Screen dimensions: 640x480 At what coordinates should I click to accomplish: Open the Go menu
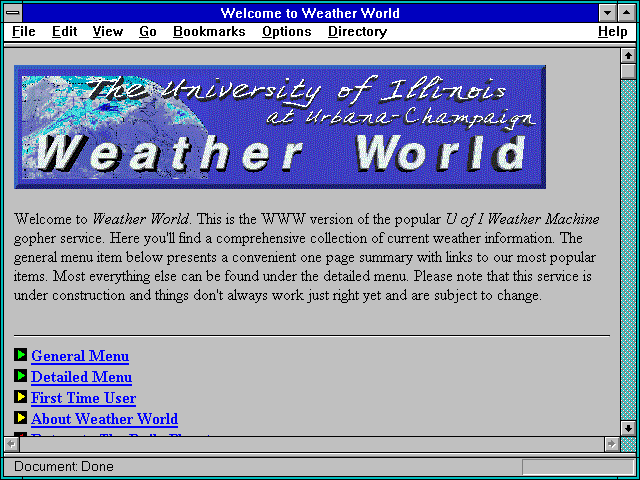[148, 31]
